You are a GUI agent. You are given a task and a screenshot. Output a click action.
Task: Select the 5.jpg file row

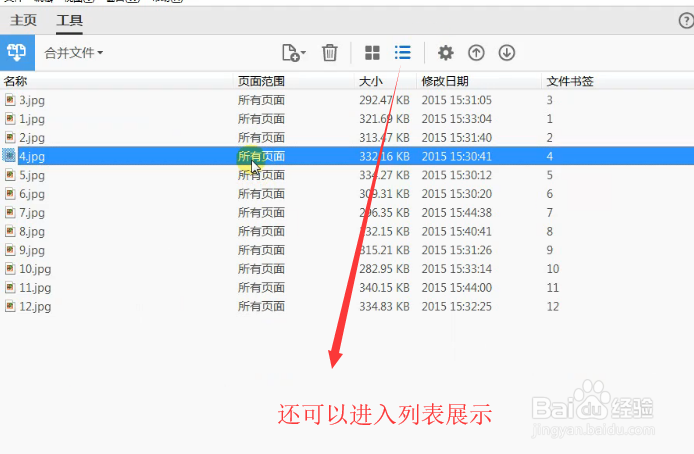347,175
